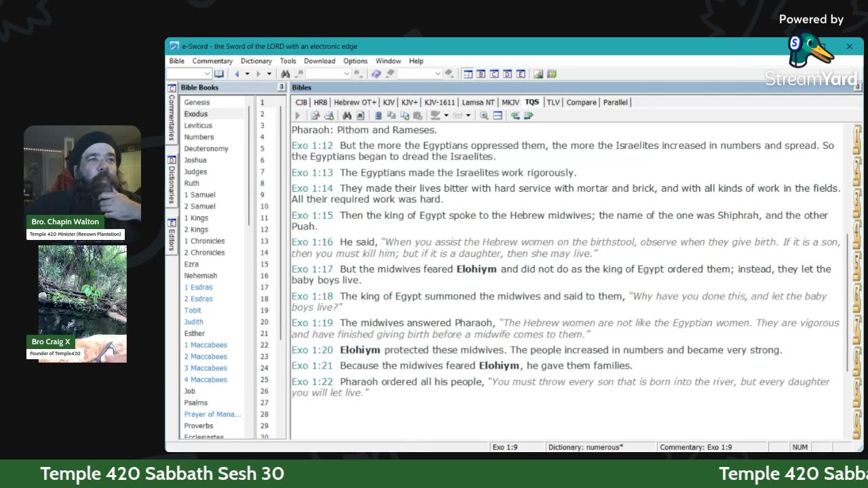Switch to the KJV-1611 Bible tab

[x=439, y=102]
